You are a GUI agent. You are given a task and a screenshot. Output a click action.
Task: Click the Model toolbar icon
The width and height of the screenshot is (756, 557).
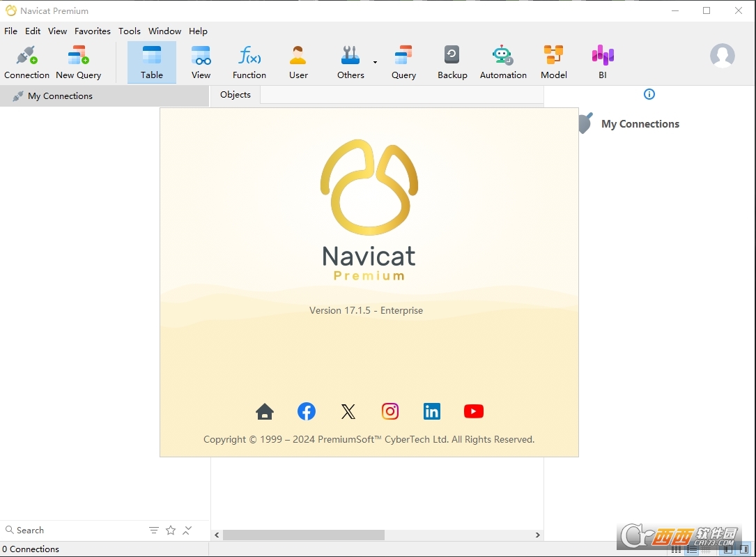tap(553, 62)
